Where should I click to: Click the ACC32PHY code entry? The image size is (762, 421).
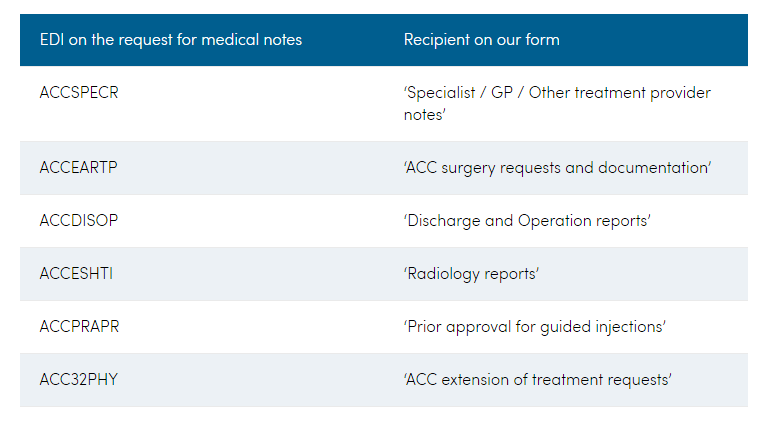pos(79,379)
